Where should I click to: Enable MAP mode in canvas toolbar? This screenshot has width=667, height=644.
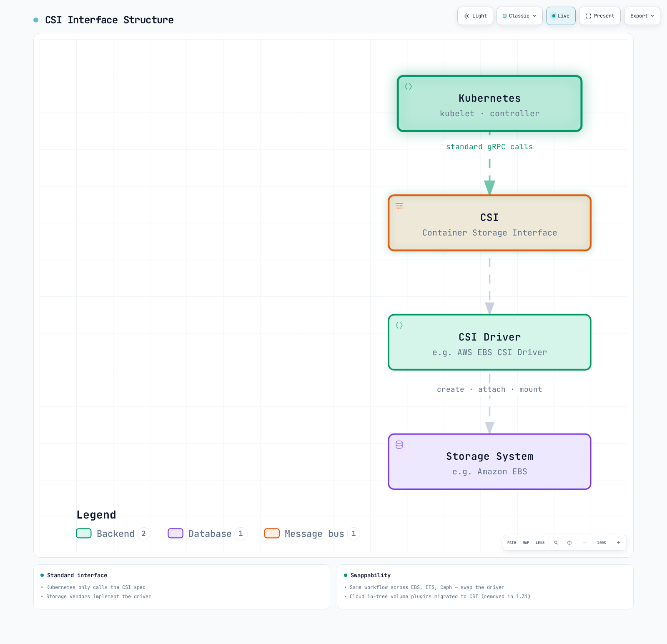click(x=526, y=543)
